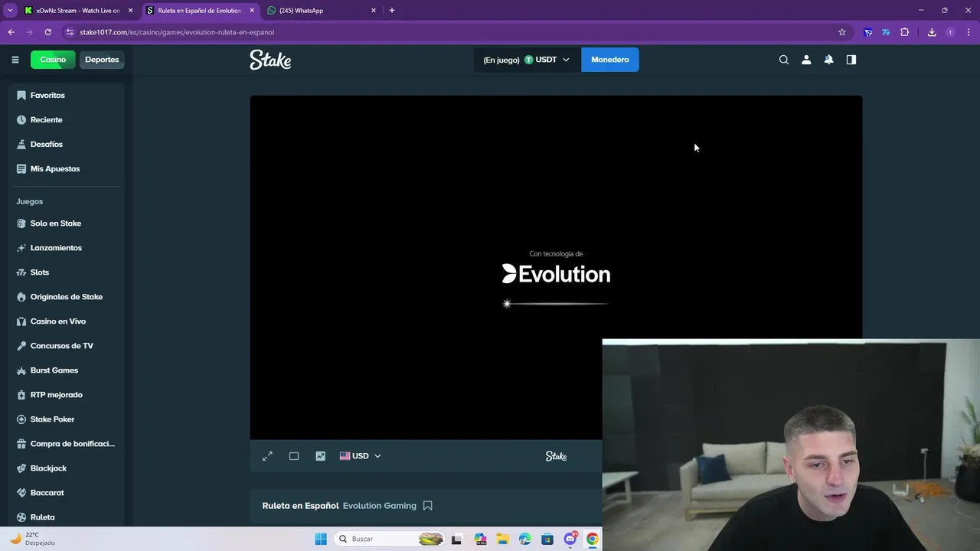980x551 pixels.
Task: Open Slots category
Action: 67,272
